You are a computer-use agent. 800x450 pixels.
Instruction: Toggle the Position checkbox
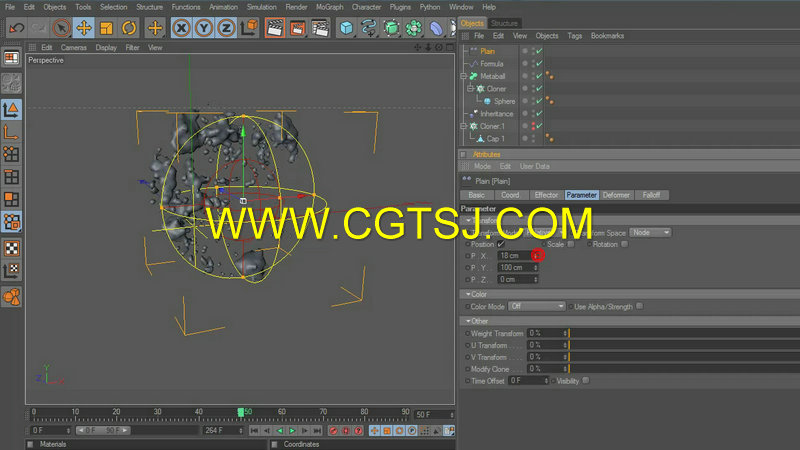point(501,244)
